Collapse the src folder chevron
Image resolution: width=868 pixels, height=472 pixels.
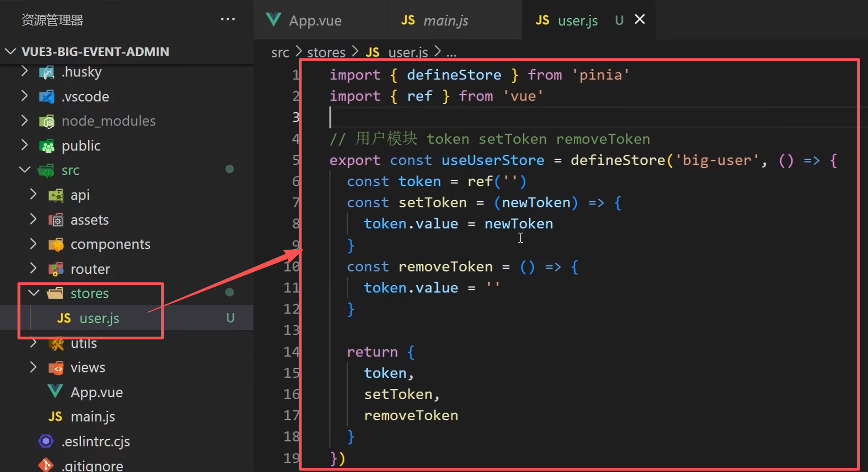[25, 170]
